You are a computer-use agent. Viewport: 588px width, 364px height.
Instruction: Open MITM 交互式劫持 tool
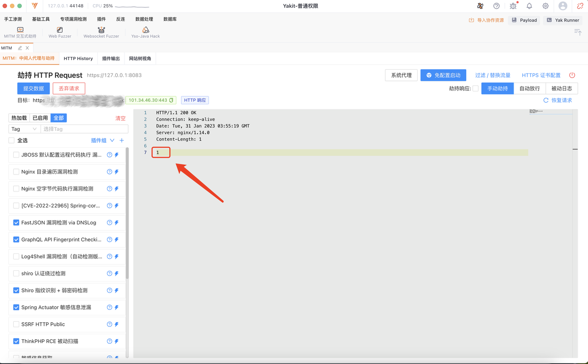point(20,33)
